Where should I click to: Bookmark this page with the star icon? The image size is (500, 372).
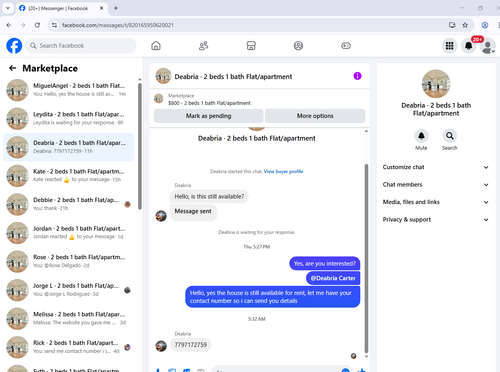point(465,25)
